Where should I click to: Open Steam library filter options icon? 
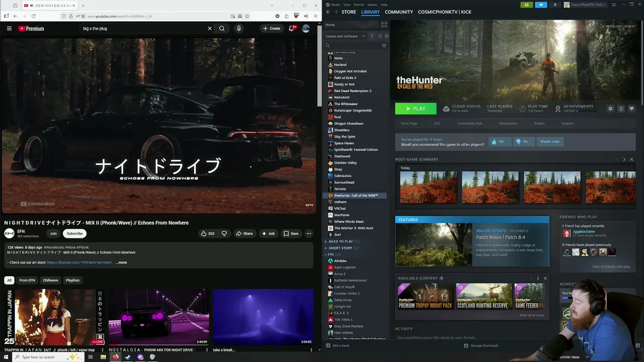pos(384,46)
